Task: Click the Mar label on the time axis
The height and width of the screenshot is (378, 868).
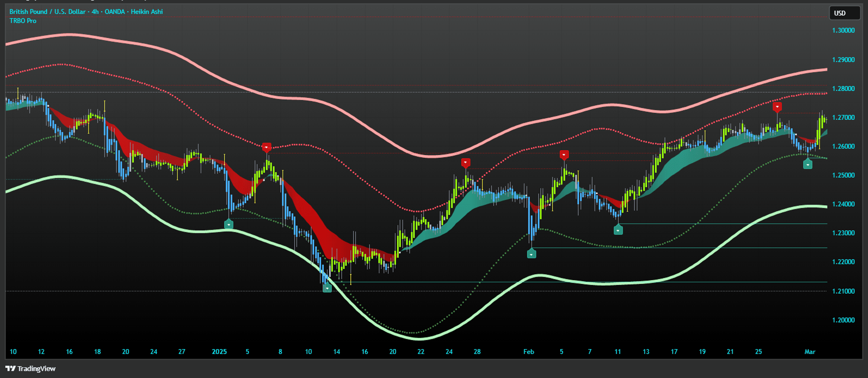Action: [810, 352]
